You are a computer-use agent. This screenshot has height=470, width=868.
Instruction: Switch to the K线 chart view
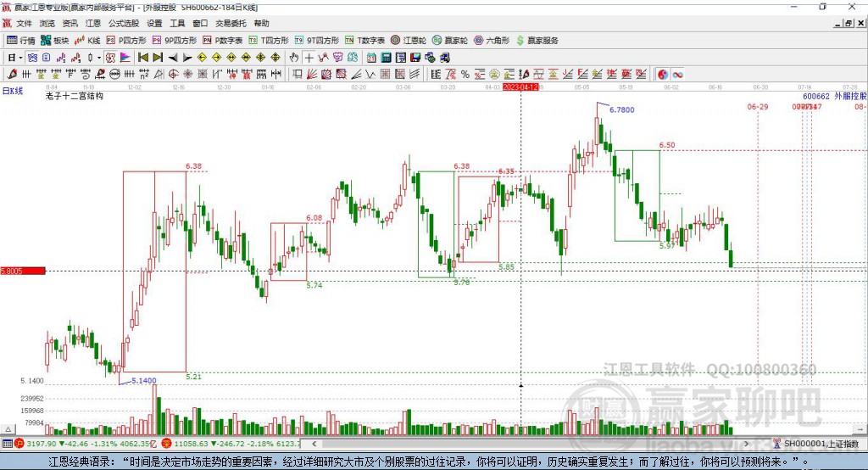point(87,41)
